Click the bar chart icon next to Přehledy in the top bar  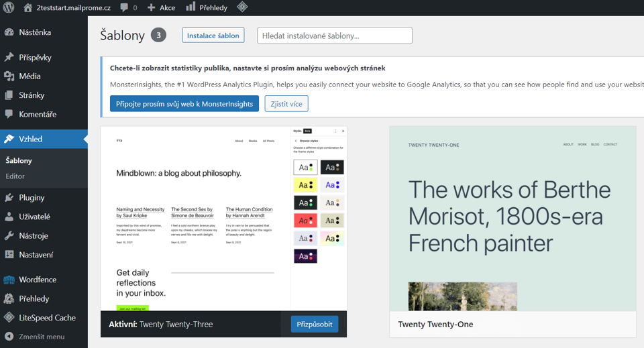point(190,7)
